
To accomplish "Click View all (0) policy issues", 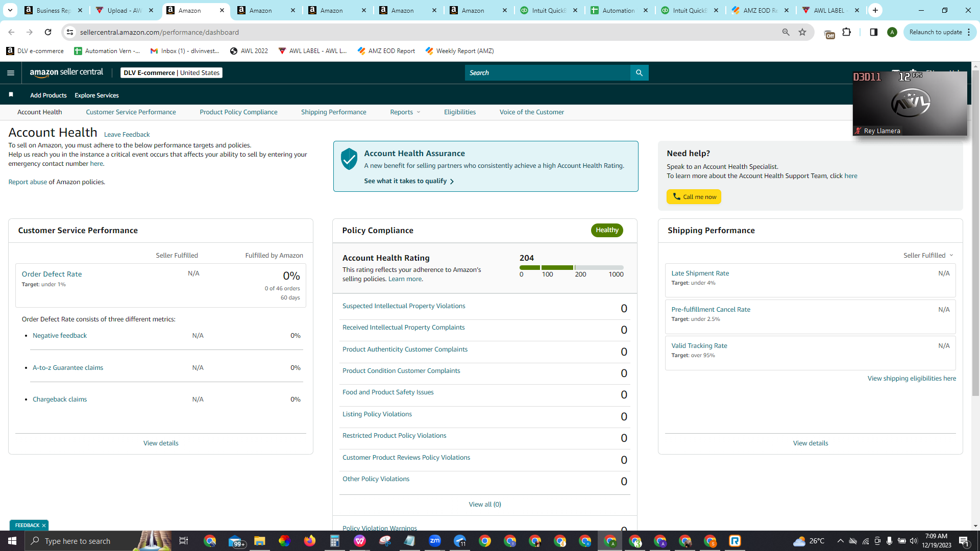I will pos(485,505).
